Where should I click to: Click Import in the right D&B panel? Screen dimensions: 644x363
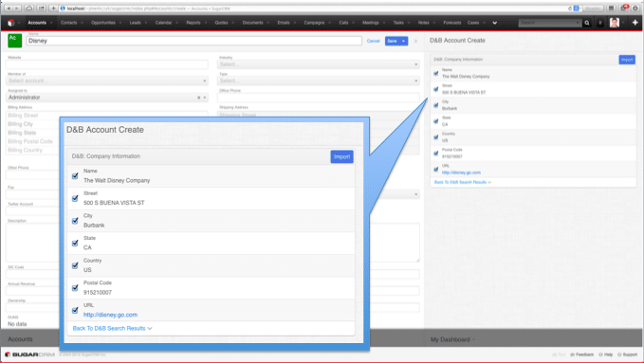coord(627,60)
